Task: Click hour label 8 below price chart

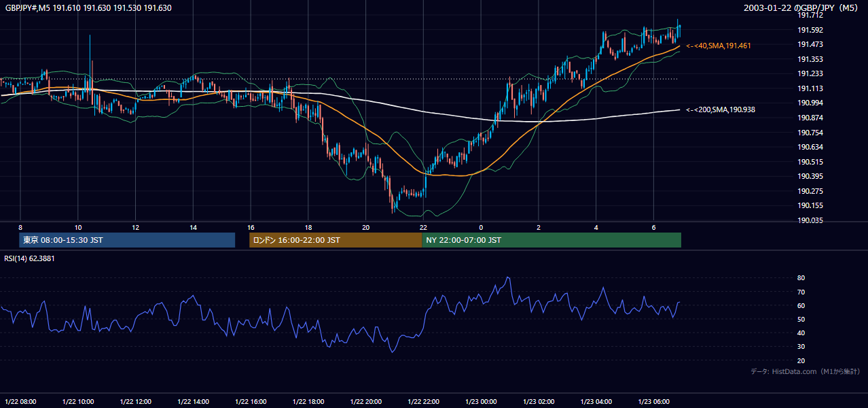Action: [x=20, y=227]
